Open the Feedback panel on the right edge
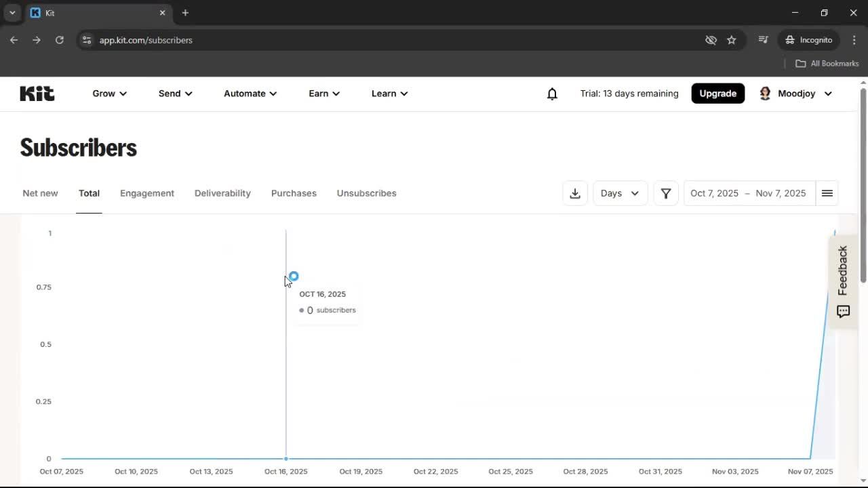 coord(842,271)
